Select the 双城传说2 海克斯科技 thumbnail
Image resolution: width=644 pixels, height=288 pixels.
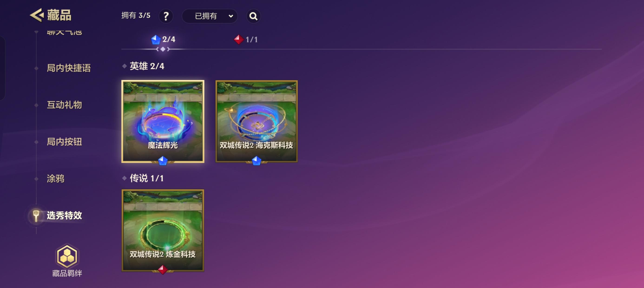(256, 121)
